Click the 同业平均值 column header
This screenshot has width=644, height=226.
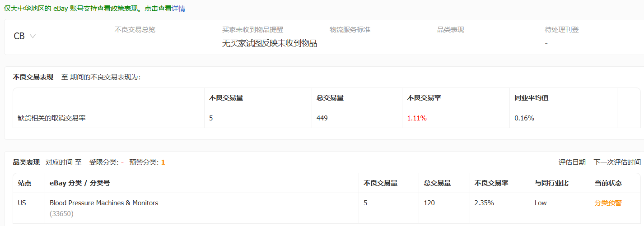tap(531, 98)
